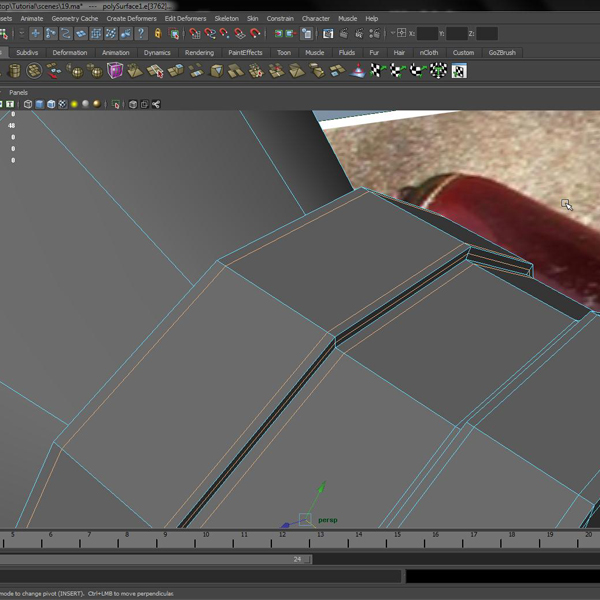Switch to the nCloth shelf tab
The height and width of the screenshot is (600, 600).
(x=429, y=52)
